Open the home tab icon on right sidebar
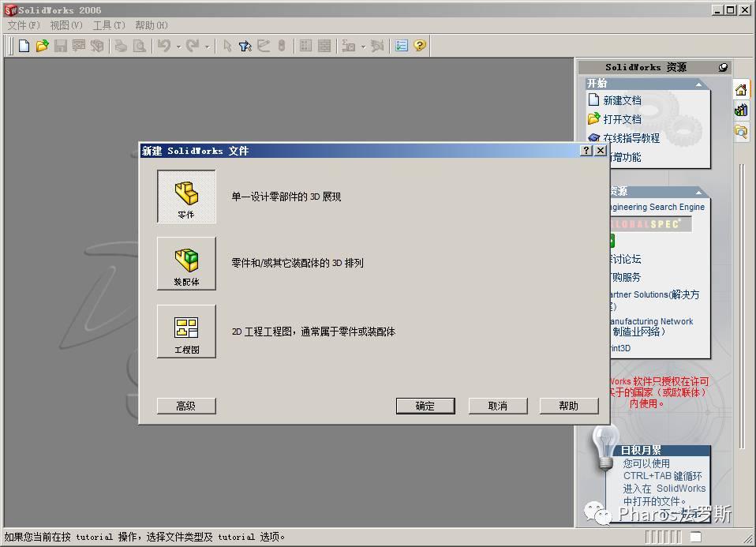 tap(740, 90)
